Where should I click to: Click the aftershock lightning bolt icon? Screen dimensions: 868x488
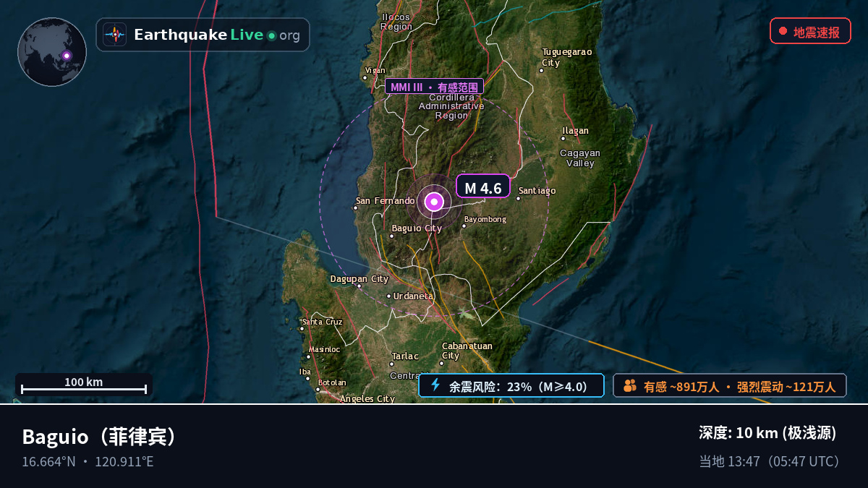435,385
